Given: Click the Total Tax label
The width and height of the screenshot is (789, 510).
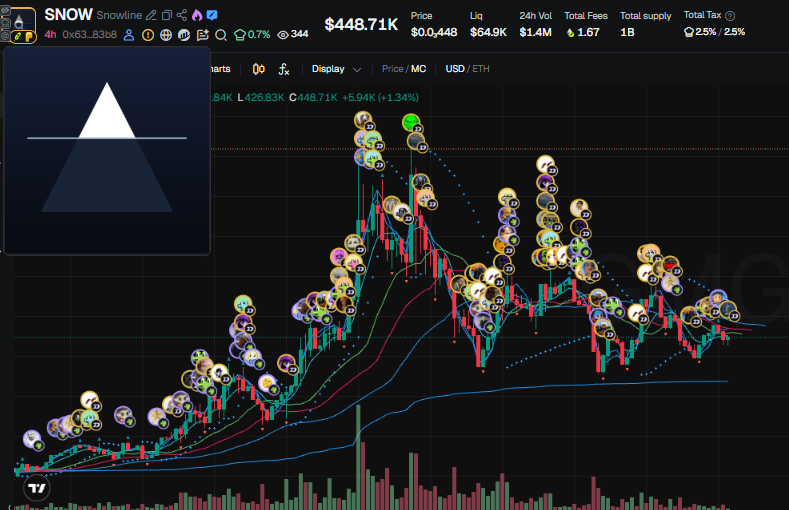Looking at the screenshot, I should point(702,15).
